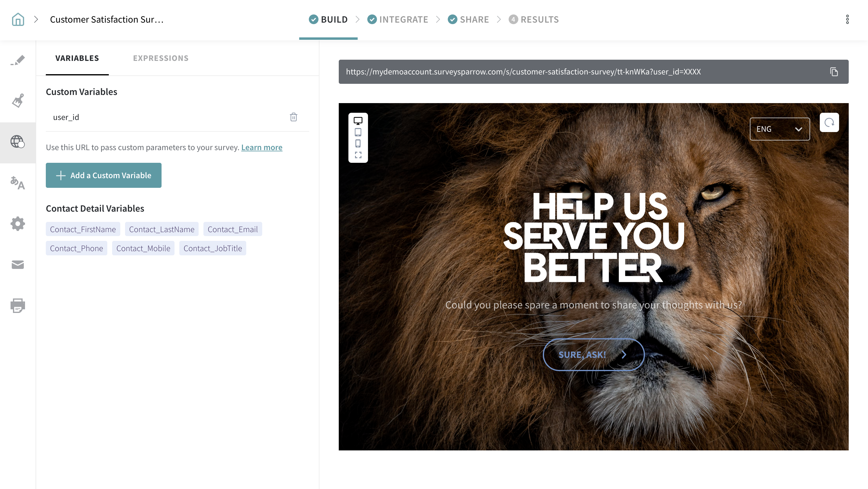Open the three-dot more options menu
868x489 pixels.
(847, 20)
